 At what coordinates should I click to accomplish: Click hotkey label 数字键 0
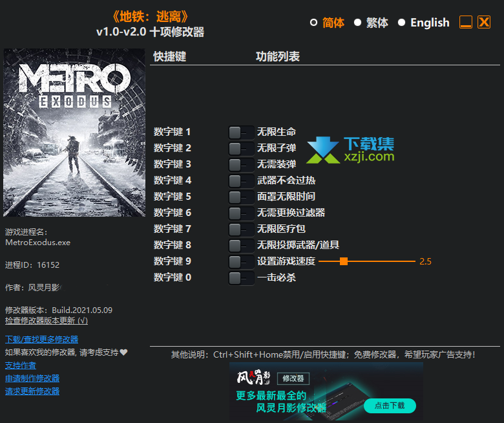coord(173,277)
